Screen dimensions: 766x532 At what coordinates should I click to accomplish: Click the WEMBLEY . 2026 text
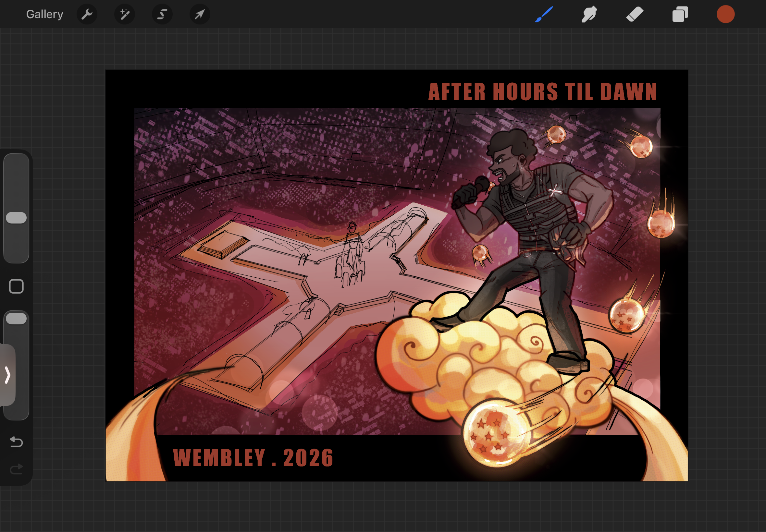tap(253, 458)
